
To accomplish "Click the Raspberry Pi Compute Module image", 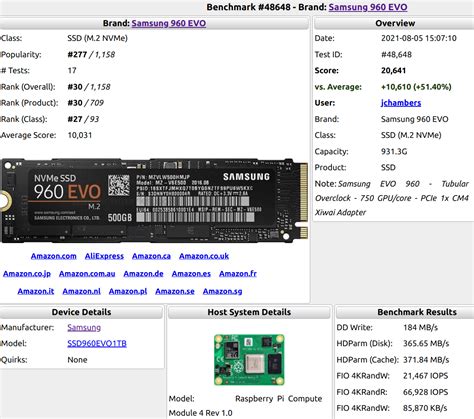I will [249, 360].
